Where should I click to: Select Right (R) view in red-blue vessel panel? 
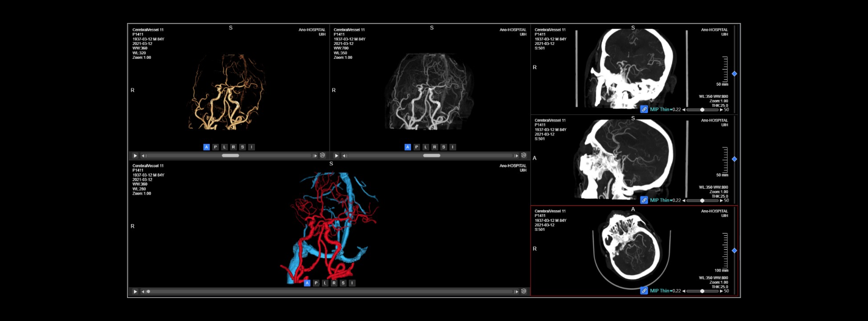(334, 283)
